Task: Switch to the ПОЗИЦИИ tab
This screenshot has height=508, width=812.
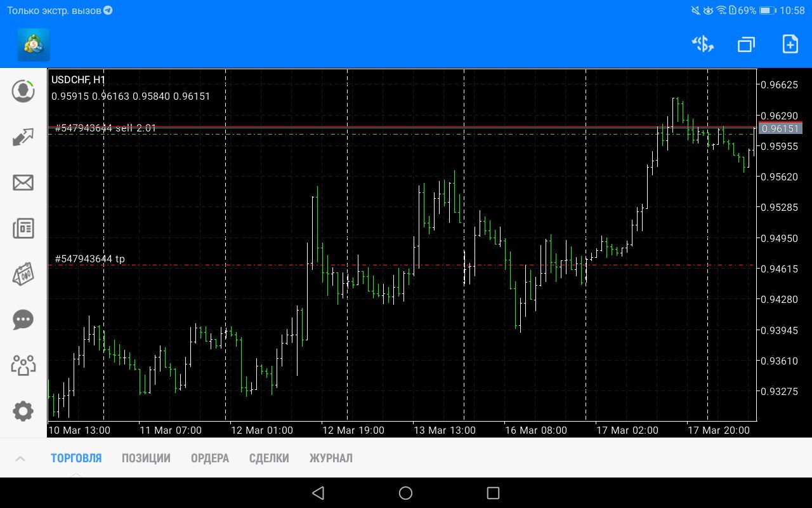Action: (146, 458)
